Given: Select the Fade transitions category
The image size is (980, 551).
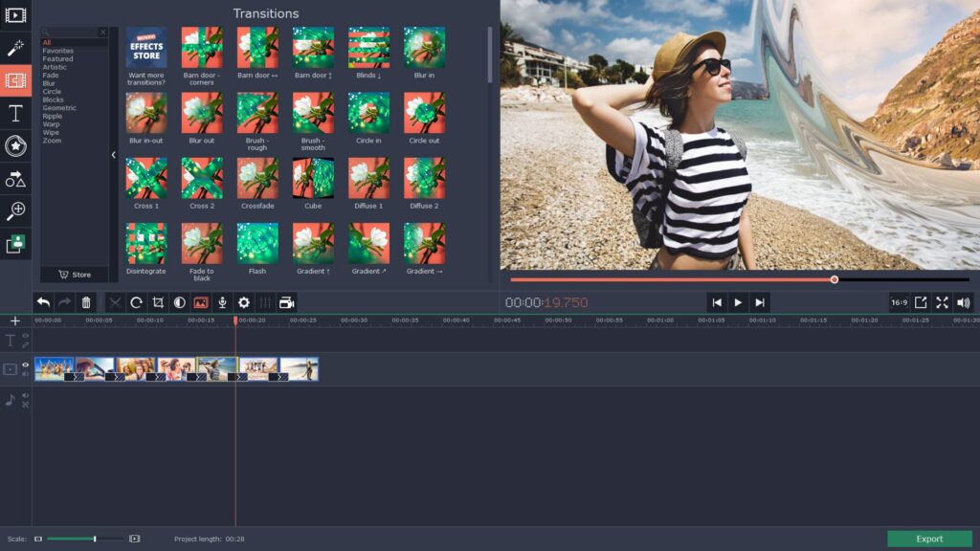Looking at the screenshot, I should 51,76.
